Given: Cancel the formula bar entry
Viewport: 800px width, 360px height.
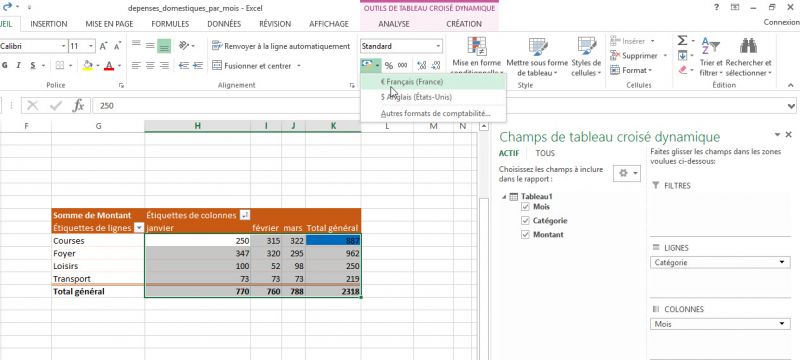Looking at the screenshot, I should (x=33, y=106).
